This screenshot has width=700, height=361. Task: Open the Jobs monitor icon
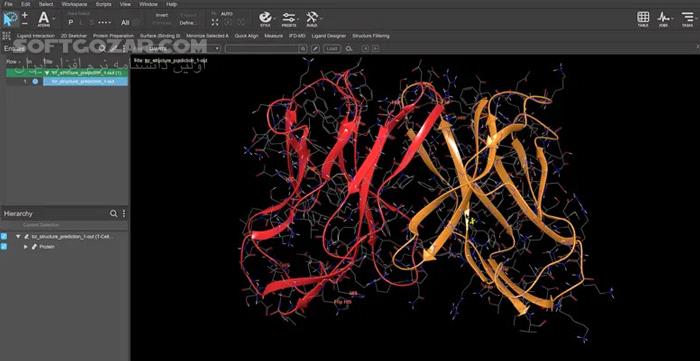click(663, 18)
